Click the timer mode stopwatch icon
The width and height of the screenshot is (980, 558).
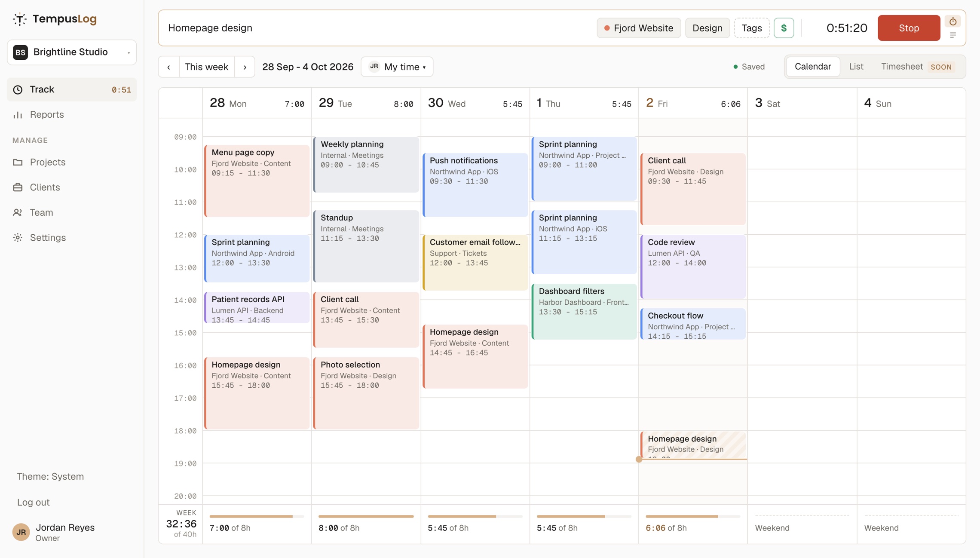tap(953, 21)
